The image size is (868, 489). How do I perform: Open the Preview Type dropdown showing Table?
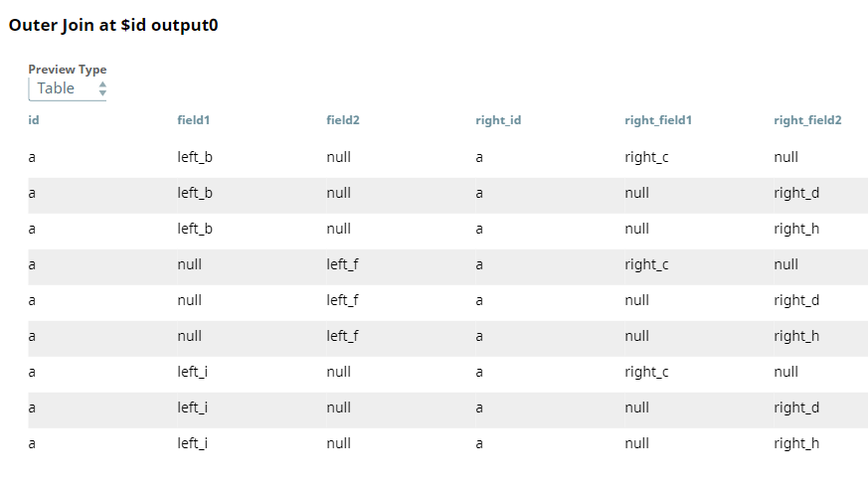(x=68, y=88)
